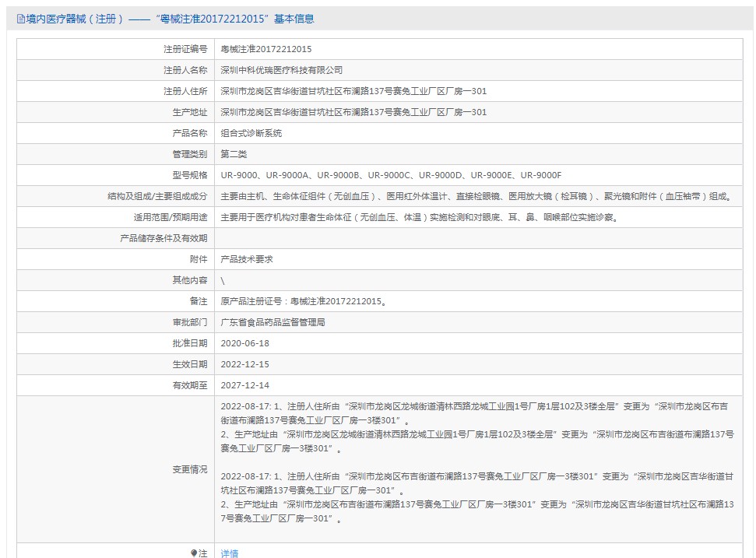
Task: Click the 型号规格 label
Action: click(190, 175)
